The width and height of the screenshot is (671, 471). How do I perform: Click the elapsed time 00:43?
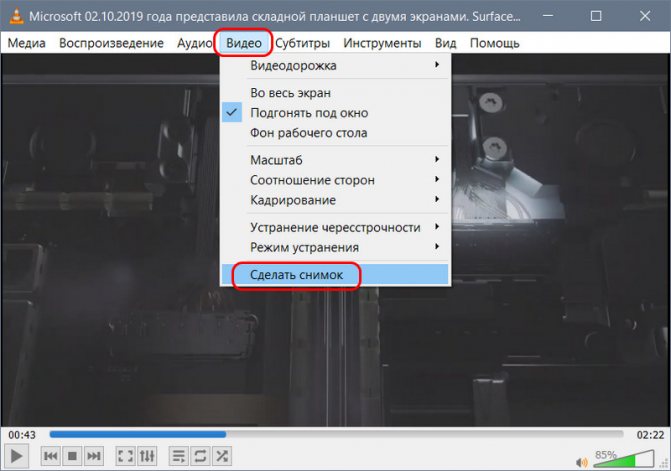tap(22, 435)
